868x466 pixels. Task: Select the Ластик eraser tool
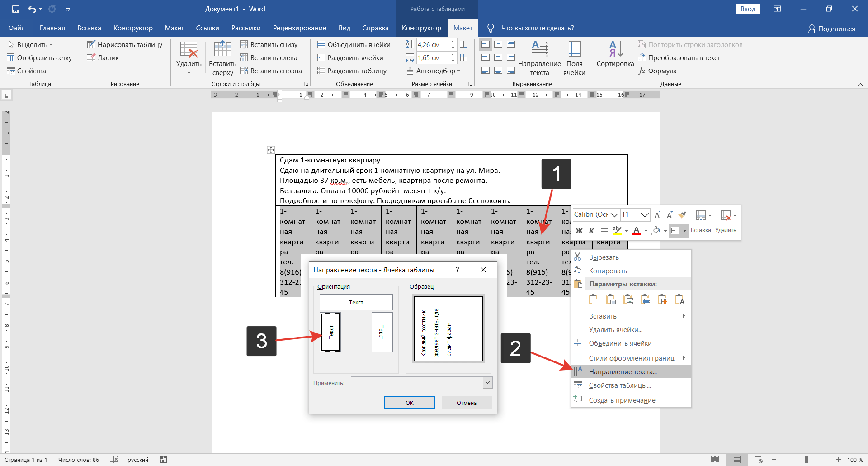(103, 57)
